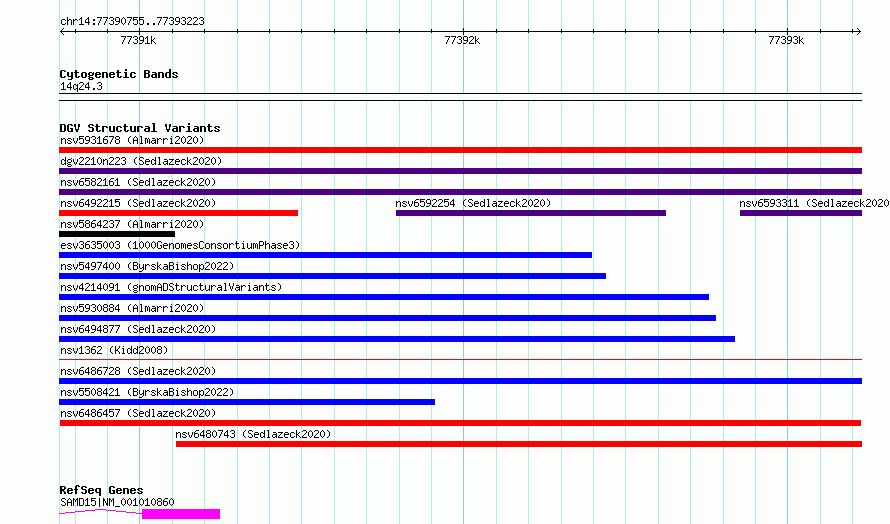Screen dimensions: 890x524
Task: Click the 14q24.3 cytogenetic band bar
Action: (460, 97)
